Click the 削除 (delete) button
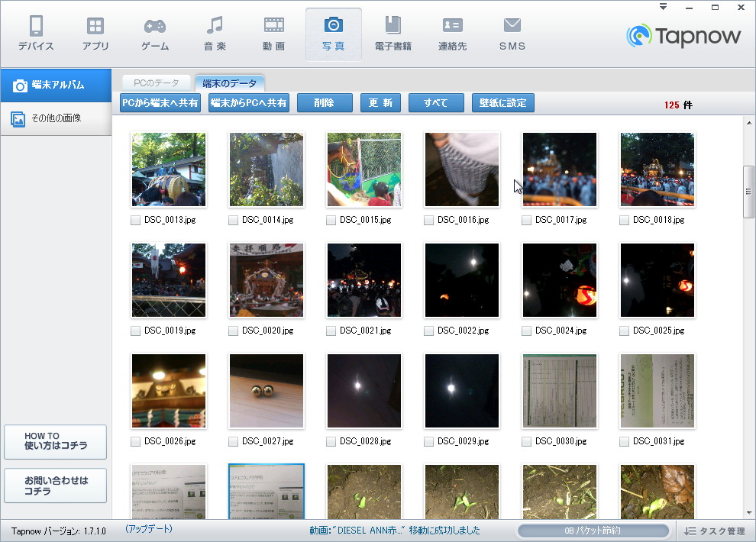Viewport: 756px width, 542px height. pos(325,102)
